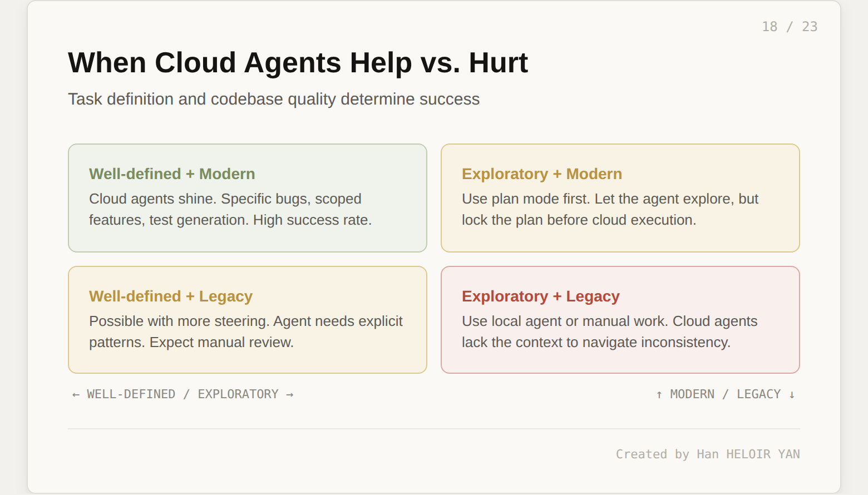Click the slide title about Cloud Agents
Image resolution: width=868 pixels, height=495 pixels.
point(298,62)
